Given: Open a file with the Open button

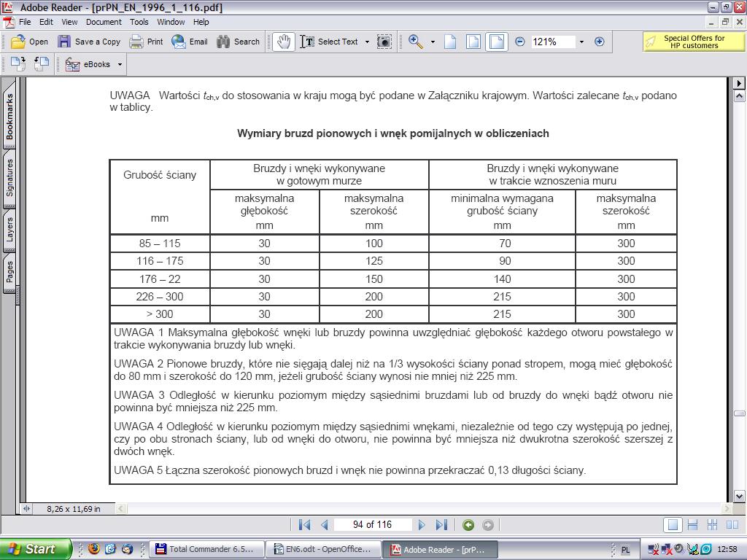Looking at the screenshot, I should click(29, 42).
